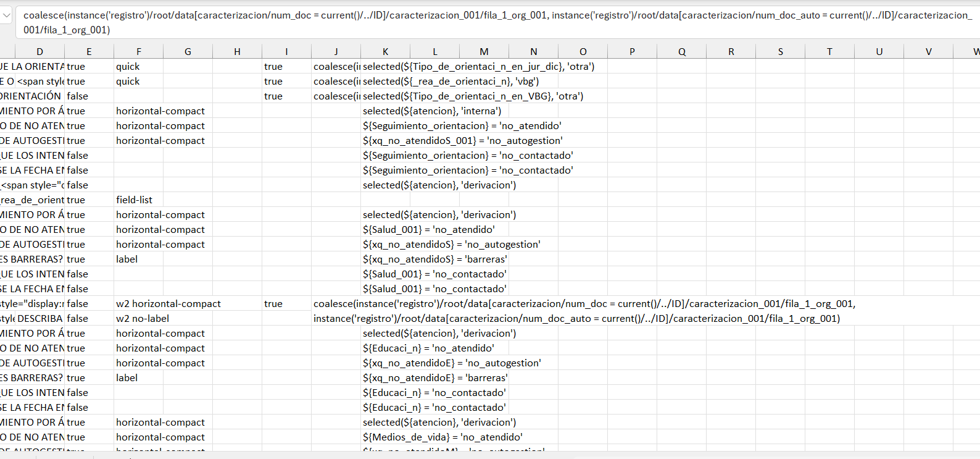This screenshot has height=459, width=980.
Task: Click the coalesce cell in the Tipo_de_orientaci_n_en_jur_dic row
Action: (336, 66)
